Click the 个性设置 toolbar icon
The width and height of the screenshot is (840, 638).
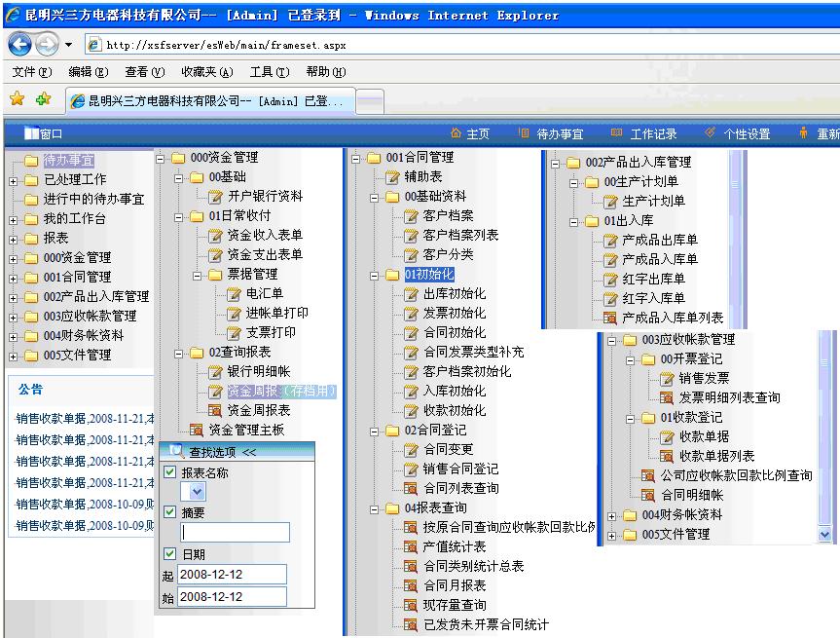point(710,133)
